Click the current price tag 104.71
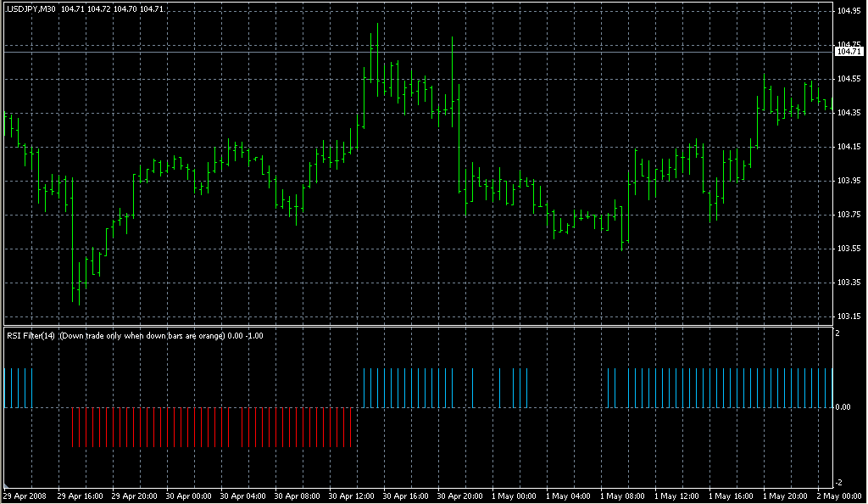This screenshot has width=868, height=504. coord(848,52)
